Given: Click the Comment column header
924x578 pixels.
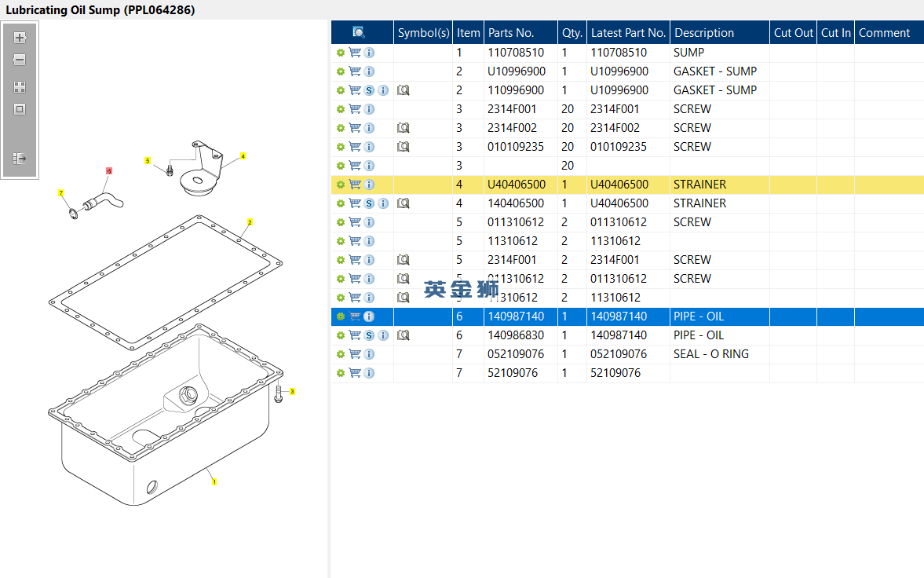Looking at the screenshot, I should pyautogui.click(x=889, y=33).
